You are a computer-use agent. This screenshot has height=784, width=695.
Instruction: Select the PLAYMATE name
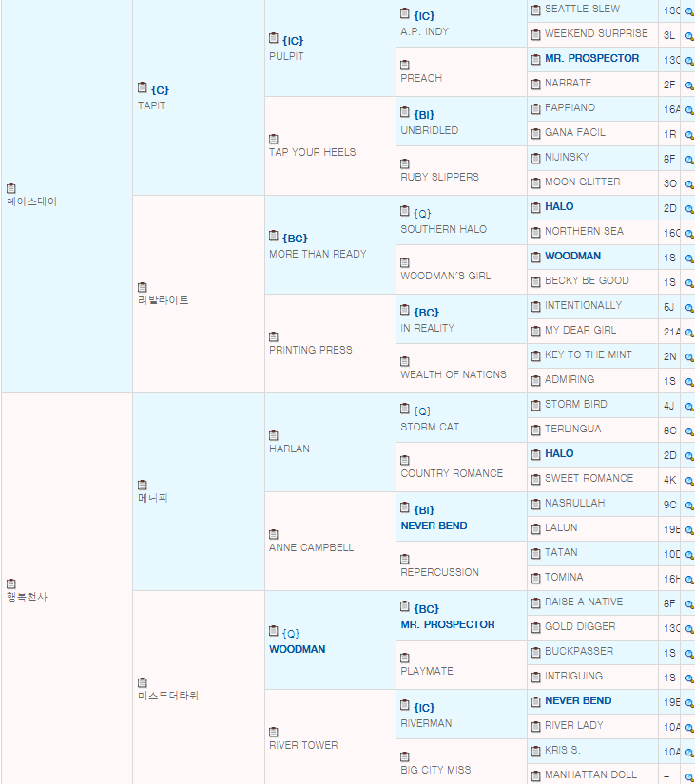pos(427,672)
